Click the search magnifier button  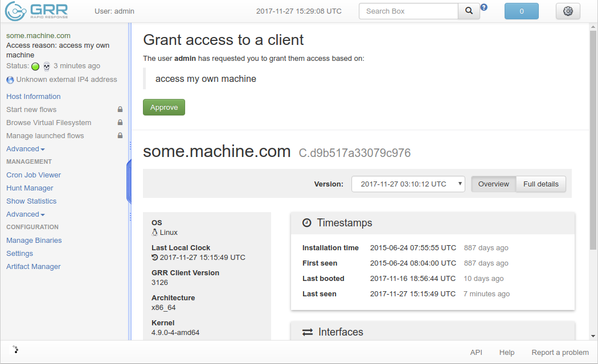(469, 11)
